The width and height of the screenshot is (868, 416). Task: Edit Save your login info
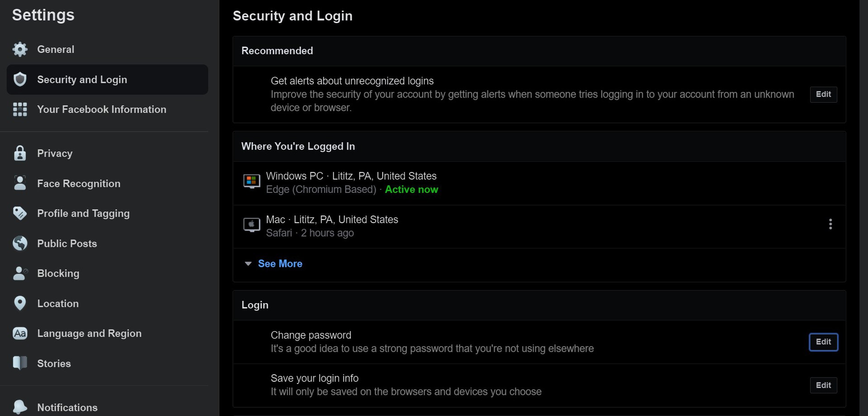(823, 385)
